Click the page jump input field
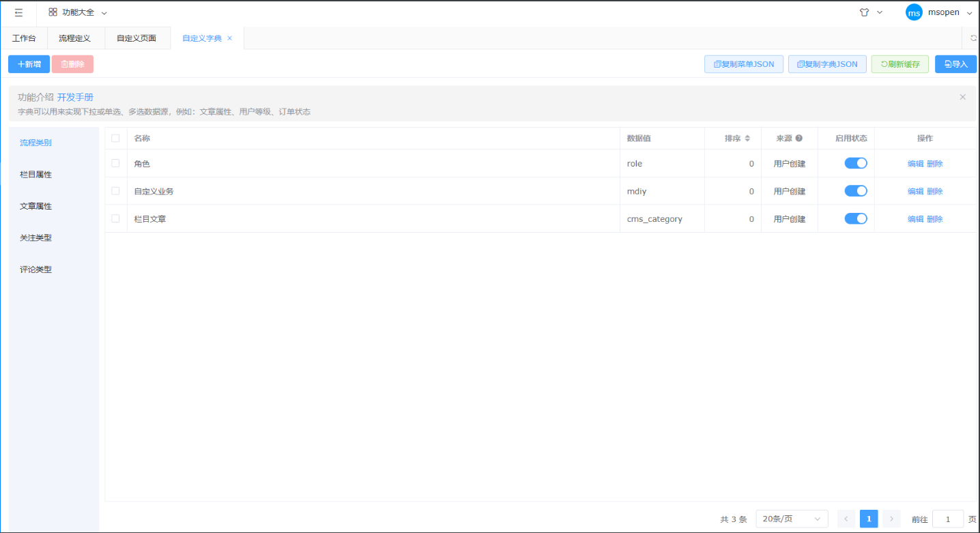Image resolution: width=980 pixels, height=533 pixels. 948,519
